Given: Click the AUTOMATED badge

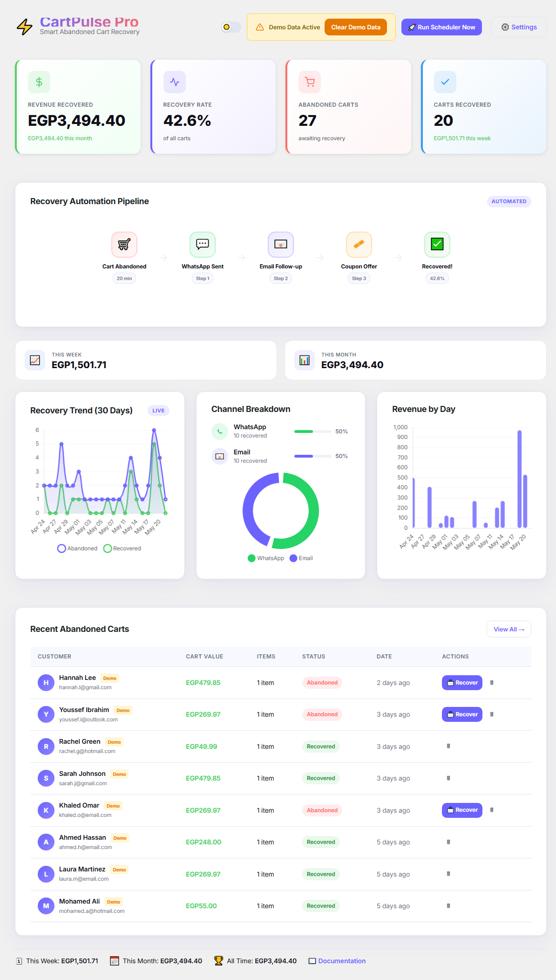Looking at the screenshot, I should [x=509, y=201].
